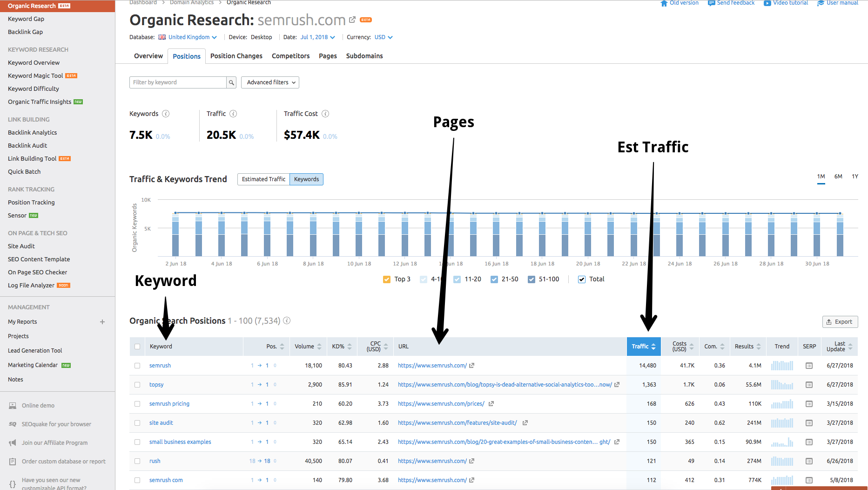Click the Export button
Image resolution: width=868 pixels, height=490 pixels.
(840, 322)
